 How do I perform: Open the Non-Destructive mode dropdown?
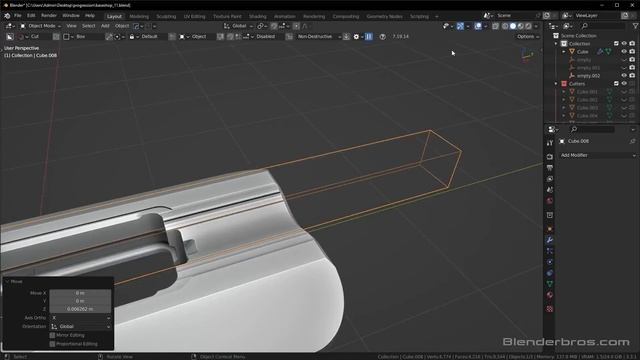point(318,37)
